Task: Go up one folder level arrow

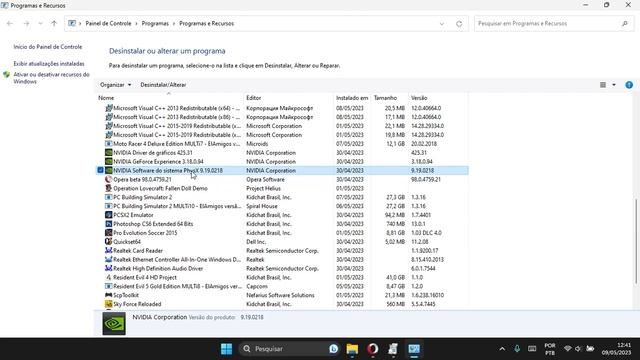Action: (54, 24)
